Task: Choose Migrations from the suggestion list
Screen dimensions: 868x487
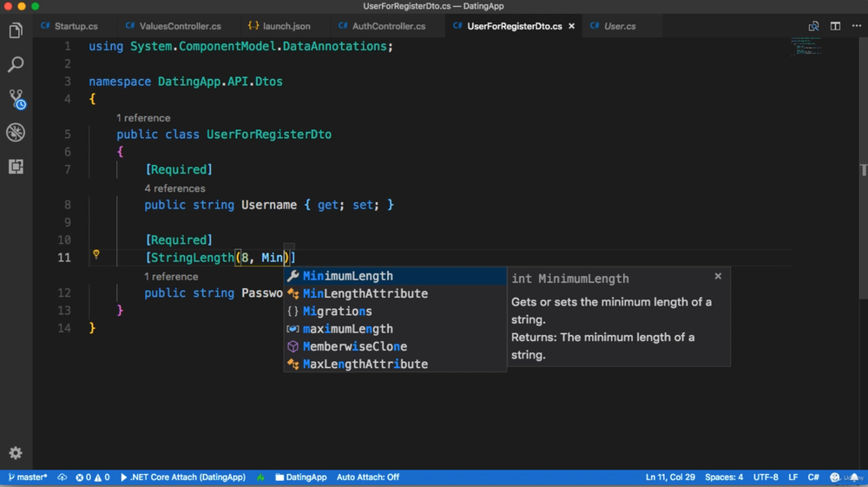Action: [x=395, y=312]
